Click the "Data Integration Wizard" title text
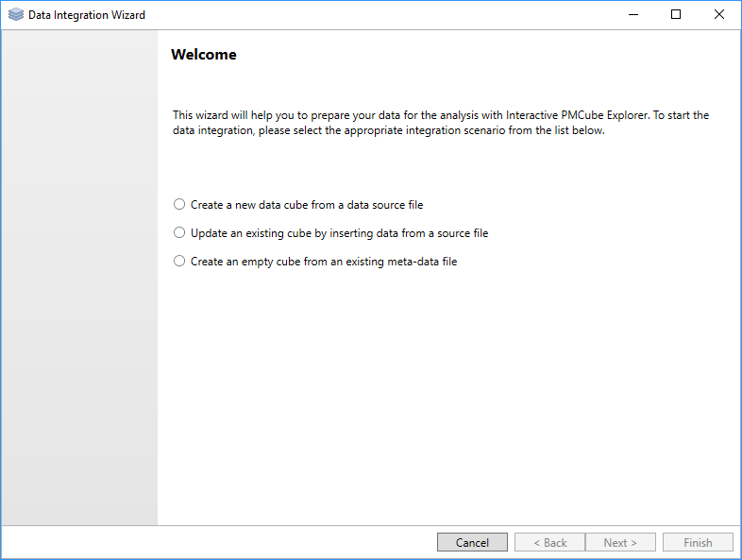This screenshot has width=742, height=560. pos(87,15)
